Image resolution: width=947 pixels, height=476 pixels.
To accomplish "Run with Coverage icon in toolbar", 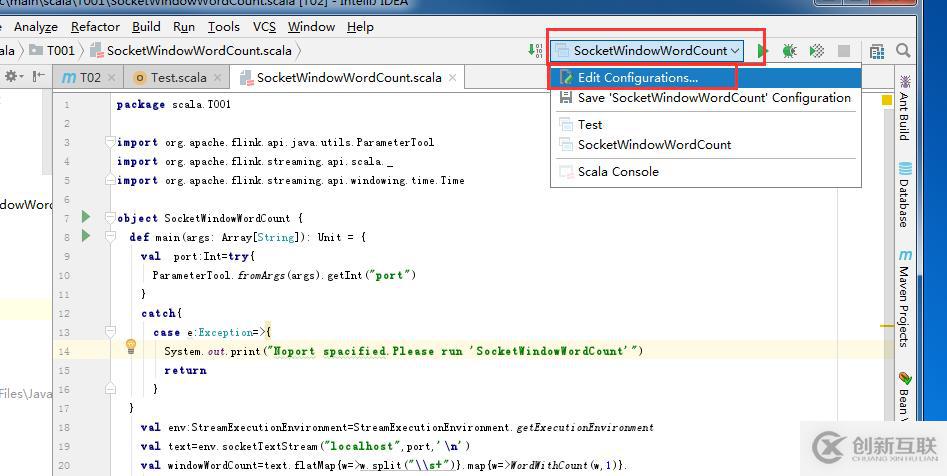I will (x=817, y=51).
